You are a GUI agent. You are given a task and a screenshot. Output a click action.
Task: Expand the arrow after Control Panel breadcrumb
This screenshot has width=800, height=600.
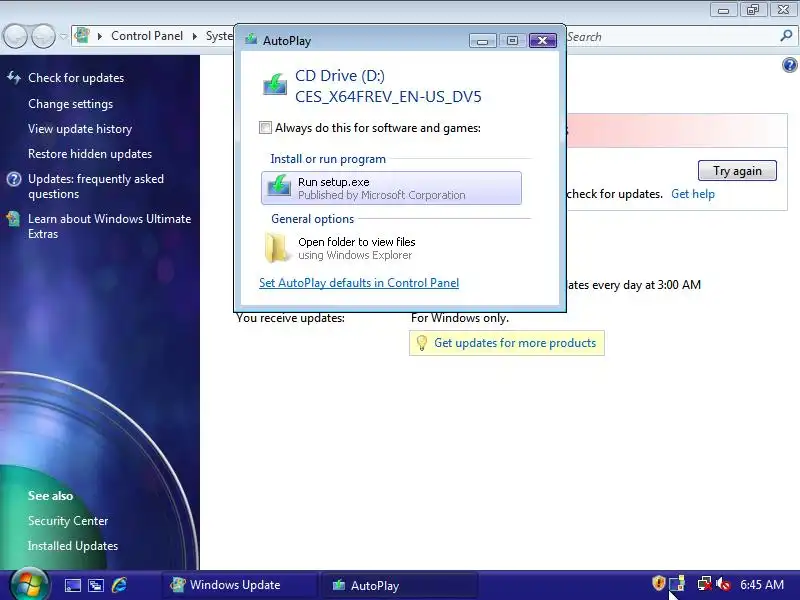point(194,36)
